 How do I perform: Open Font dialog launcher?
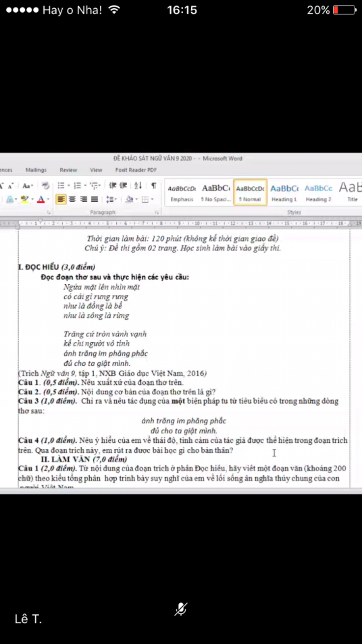(48, 212)
